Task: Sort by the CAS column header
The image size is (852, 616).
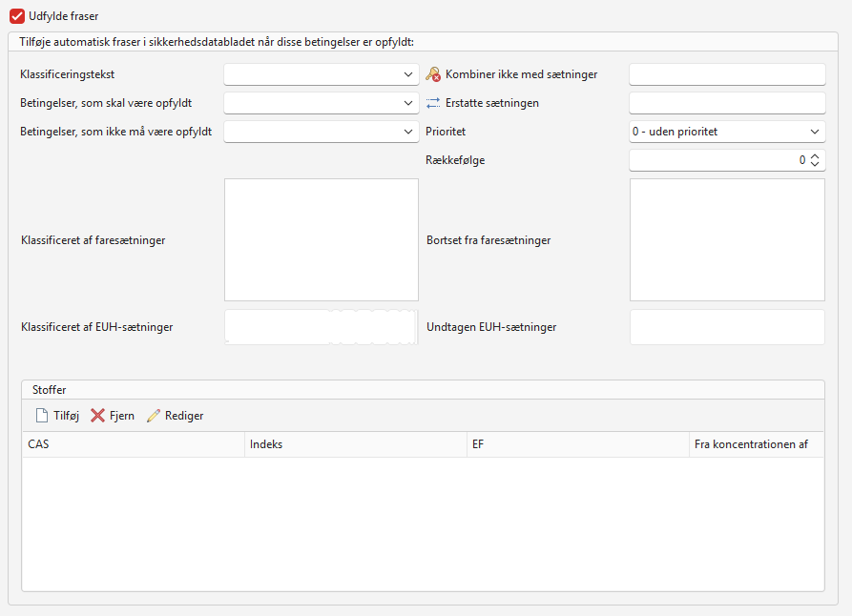Action: tap(134, 444)
